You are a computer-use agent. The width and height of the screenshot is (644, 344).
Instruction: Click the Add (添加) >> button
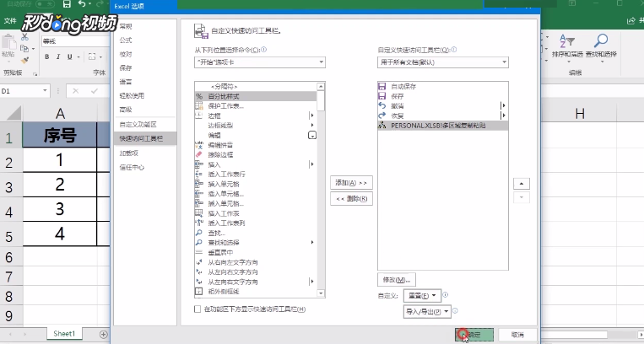[351, 183]
